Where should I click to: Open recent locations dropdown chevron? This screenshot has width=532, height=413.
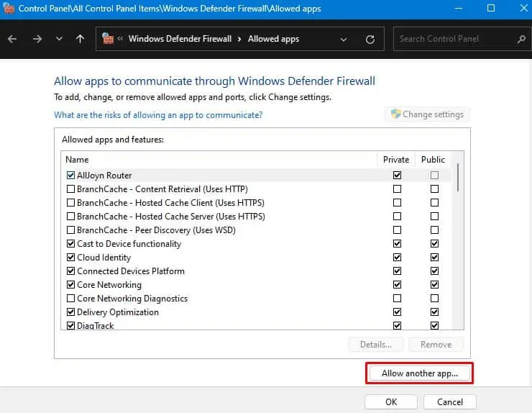click(59, 39)
